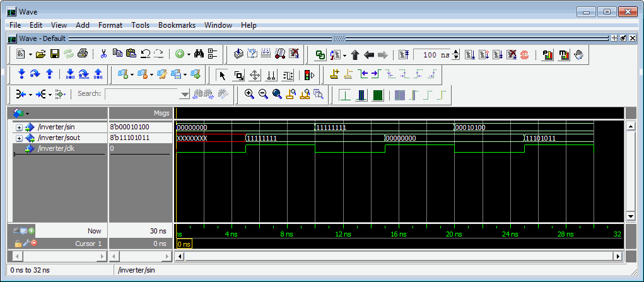
Task: Toggle the single green pulse format button
Action: click(345, 95)
